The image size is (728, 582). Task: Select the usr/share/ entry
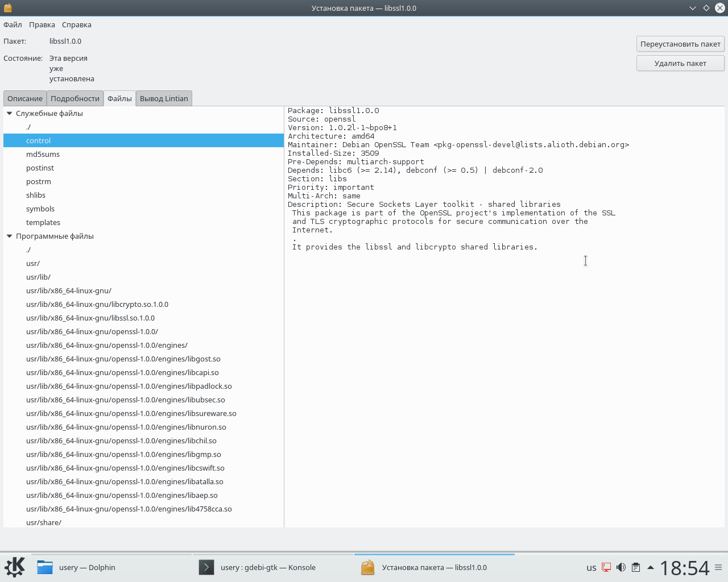click(x=143, y=522)
